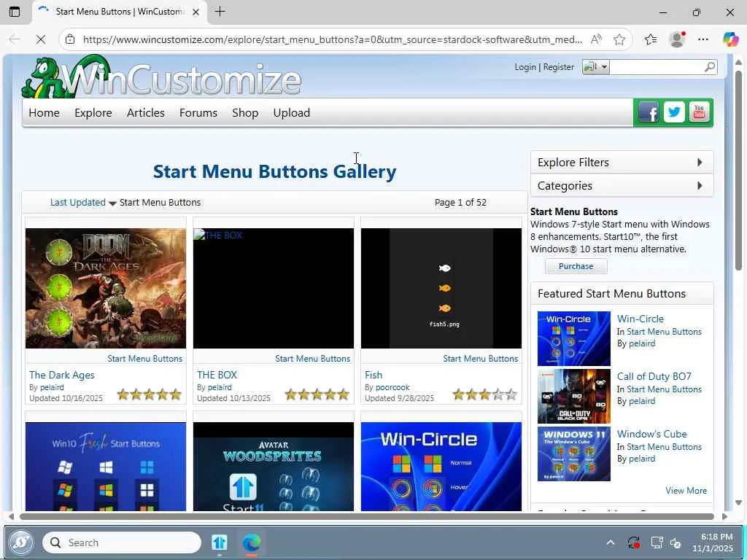Launch Copilot icon in Edge toolbar
This screenshot has width=747, height=560.
click(730, 39)
